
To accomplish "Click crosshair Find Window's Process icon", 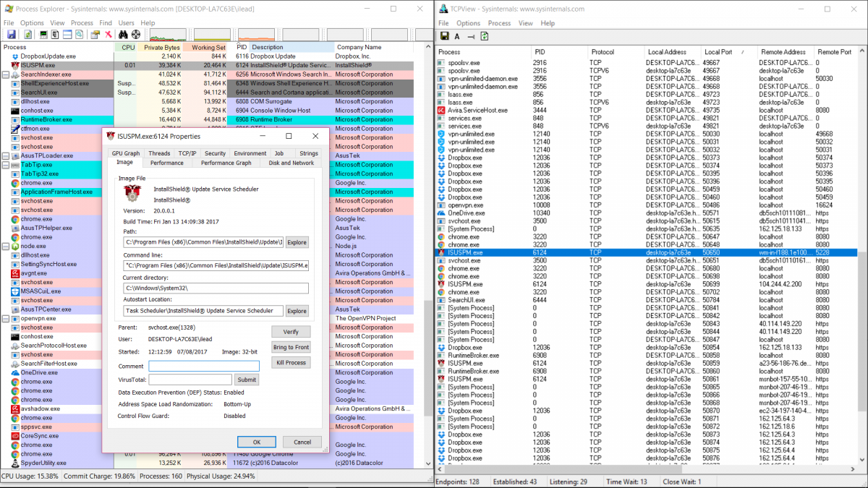I will pyautogui.click(x=136, y=34).
